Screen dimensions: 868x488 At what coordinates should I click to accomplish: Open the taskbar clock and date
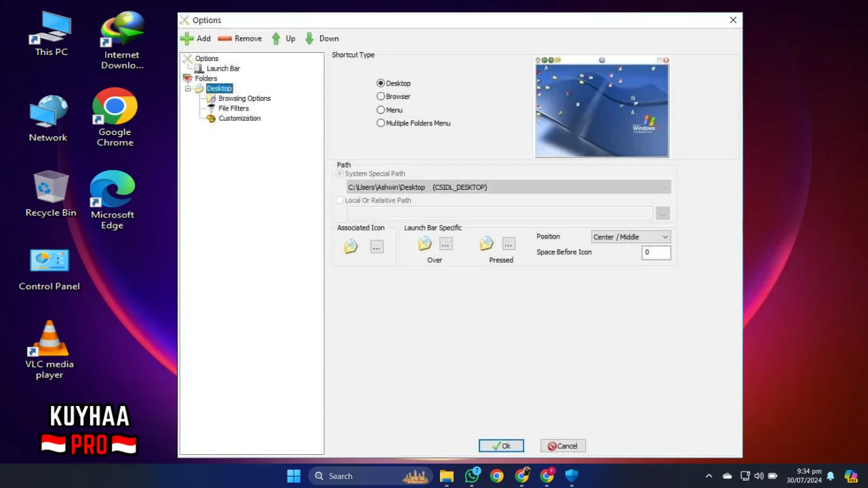tap(804, 476)
